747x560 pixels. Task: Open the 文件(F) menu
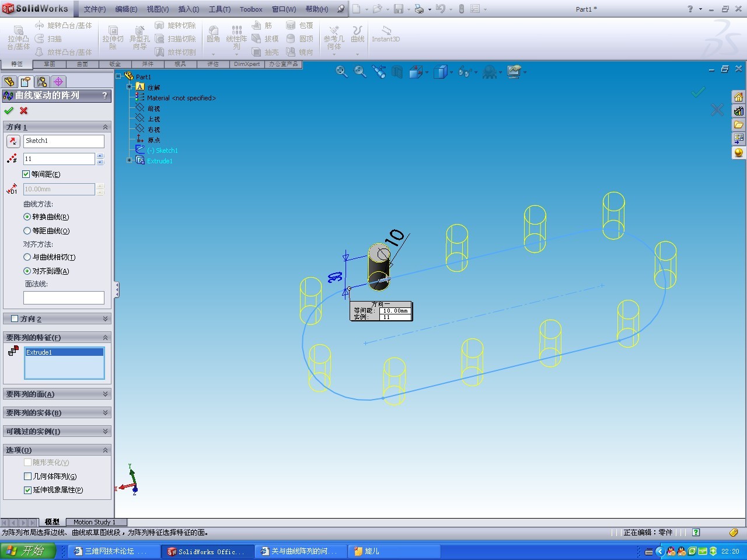tap(95, 9)
